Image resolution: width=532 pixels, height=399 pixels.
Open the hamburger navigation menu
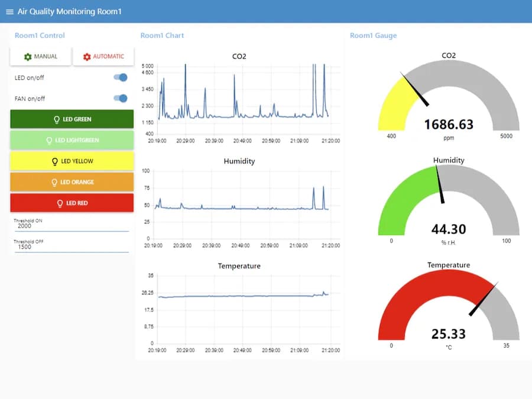[x=9, y=12]
